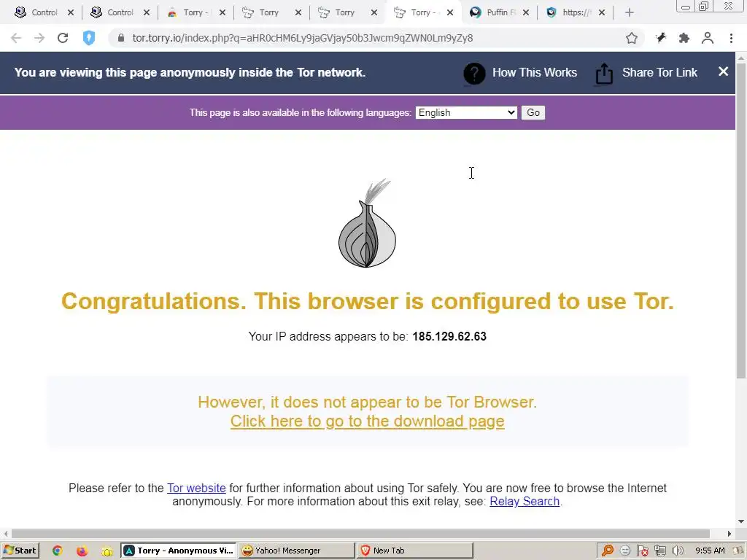Open the network connection tray icon
Screen dimensions: 747x560
(x=659, y=551)
